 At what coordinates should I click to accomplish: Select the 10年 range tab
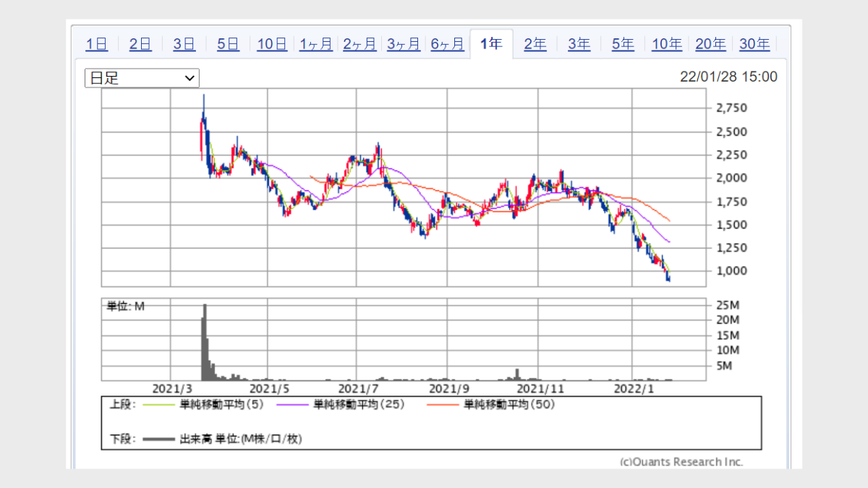pos(667,44)
